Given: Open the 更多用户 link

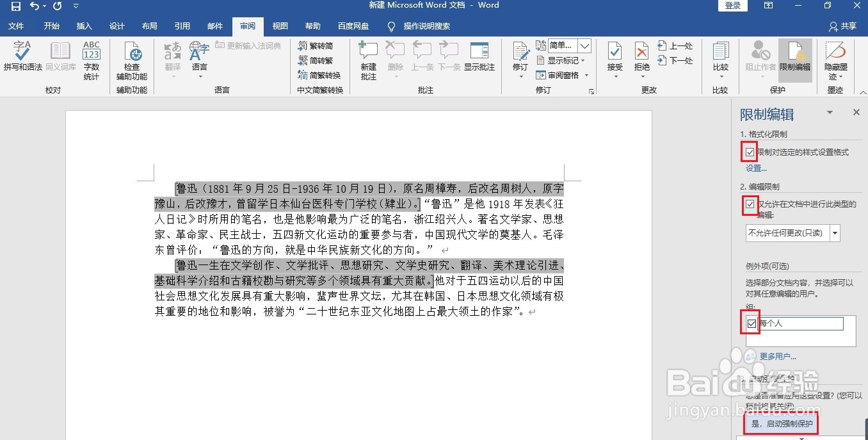Looking at the screenshot, I should [x=776, y=357].
